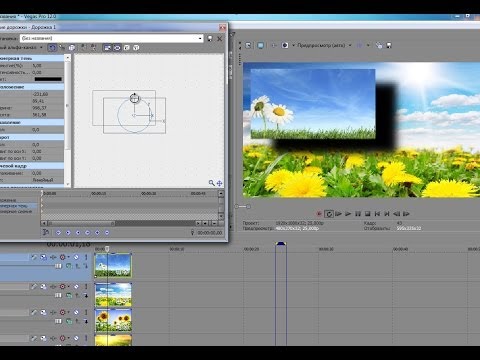The height and width of the screenshot is (360, 480).
Task: Select the daisy clip thumbnail on track 1
Action: click(113, 265)
